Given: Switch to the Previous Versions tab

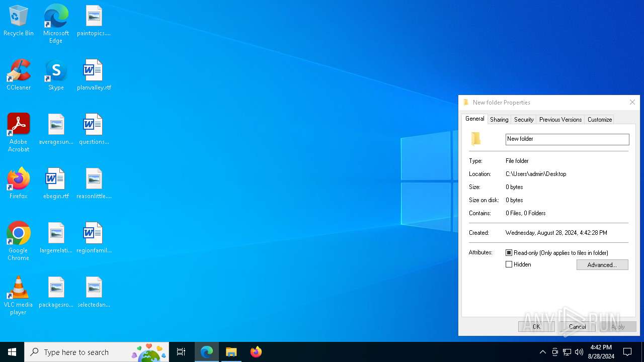Looking at the screenshot, I should (560, 120).
